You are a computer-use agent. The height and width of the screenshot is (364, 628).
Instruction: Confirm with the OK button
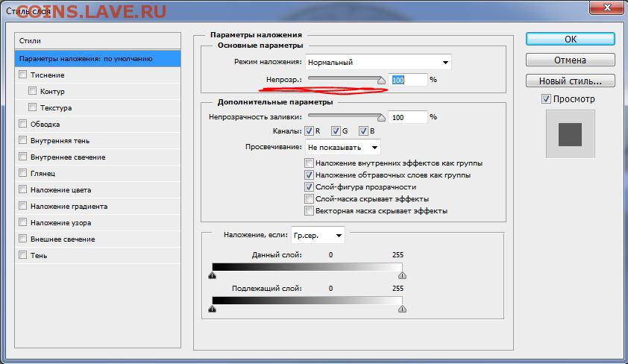(x=571, y=40)
